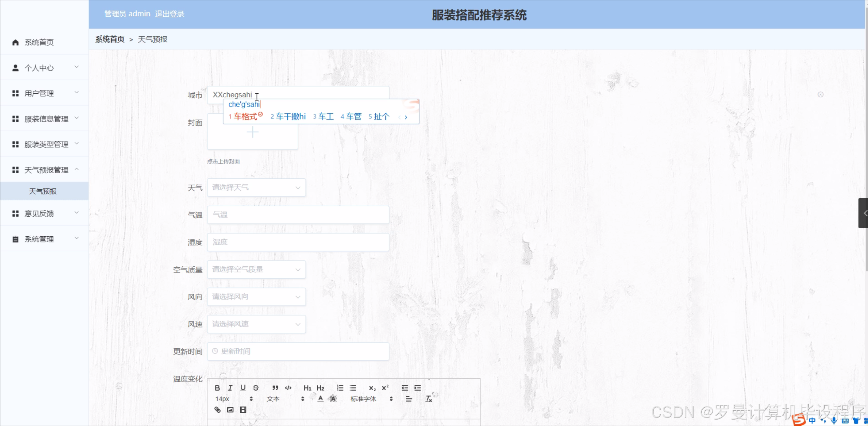The width and height of the screenshot is (868, 426).
Task: Clear text formatting in editor
Action: (x=429, y=399)
